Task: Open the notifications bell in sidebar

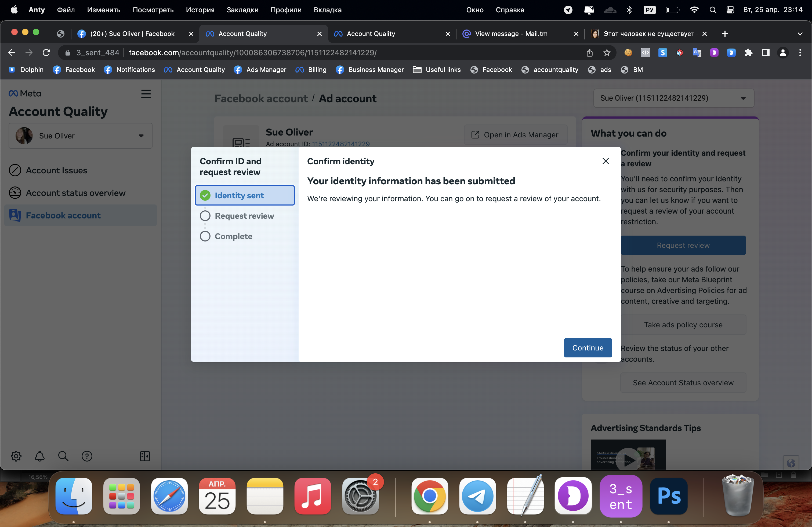Action: [x=39, y=456]
